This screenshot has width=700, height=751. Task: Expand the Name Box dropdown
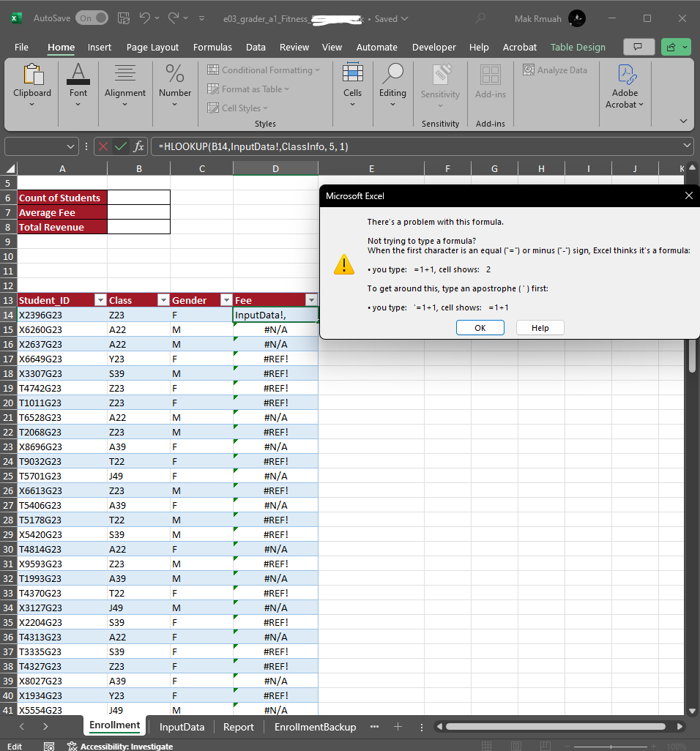coord(70,146)
